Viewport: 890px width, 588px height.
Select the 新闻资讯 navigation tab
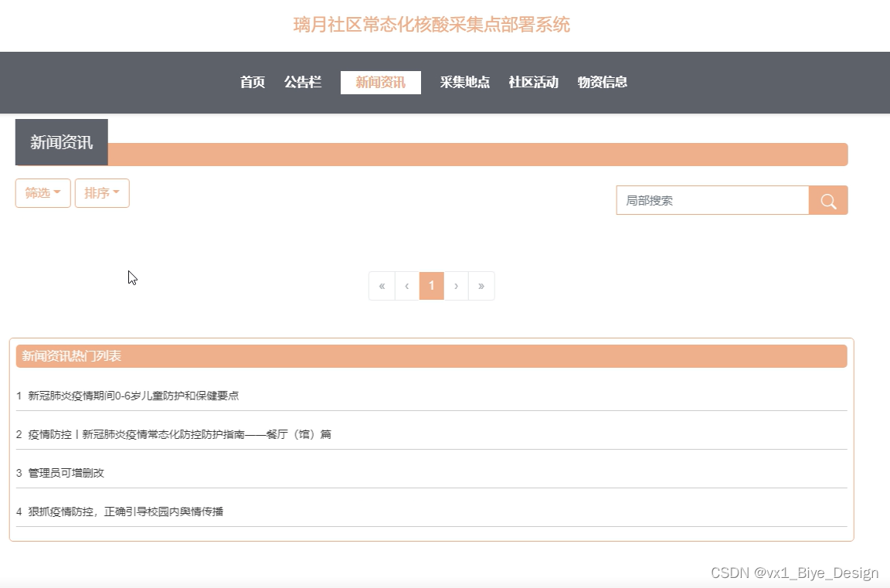click(x=381, y=83)
